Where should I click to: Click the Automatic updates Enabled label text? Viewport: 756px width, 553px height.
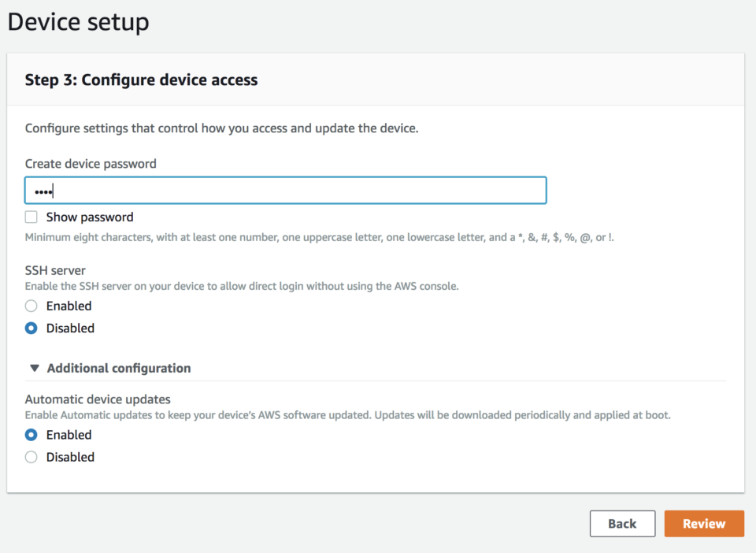pos(69,435)
